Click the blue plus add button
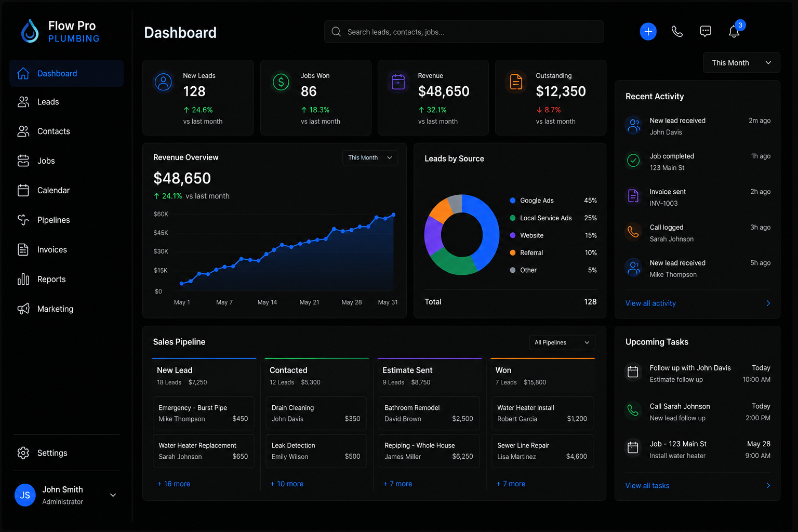The image size is (798, 532). (648, 32)
